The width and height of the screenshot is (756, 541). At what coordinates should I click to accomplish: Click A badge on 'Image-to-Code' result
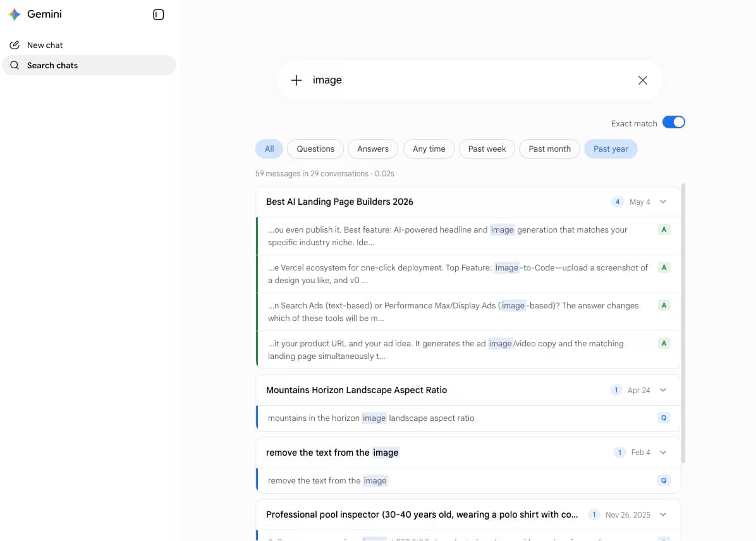[664, 267]
